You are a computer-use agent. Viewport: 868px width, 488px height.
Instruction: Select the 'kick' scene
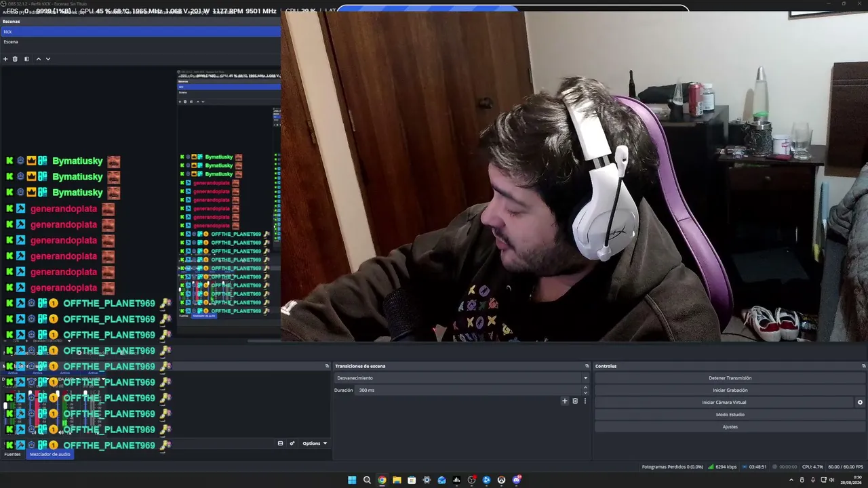140,32
